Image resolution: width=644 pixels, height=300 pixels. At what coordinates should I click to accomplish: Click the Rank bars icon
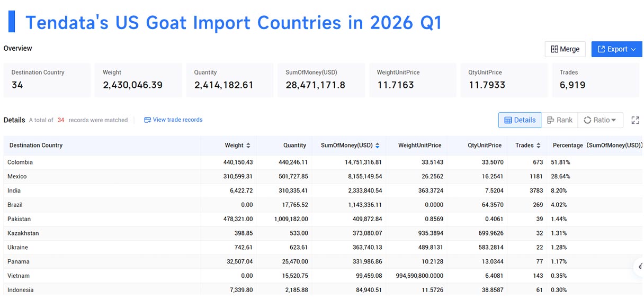coord(551,120)
